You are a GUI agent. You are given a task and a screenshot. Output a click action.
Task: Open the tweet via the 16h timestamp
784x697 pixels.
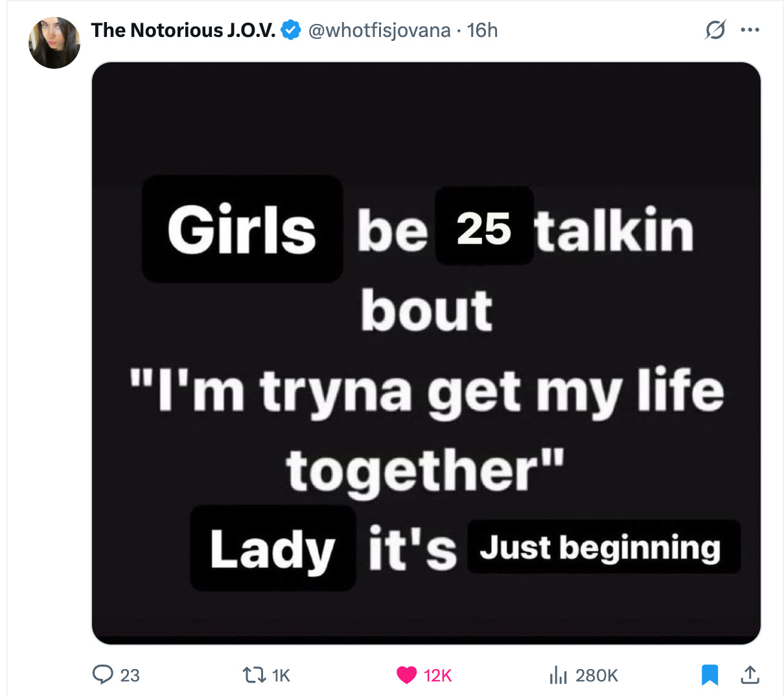[x=482, y=30]
